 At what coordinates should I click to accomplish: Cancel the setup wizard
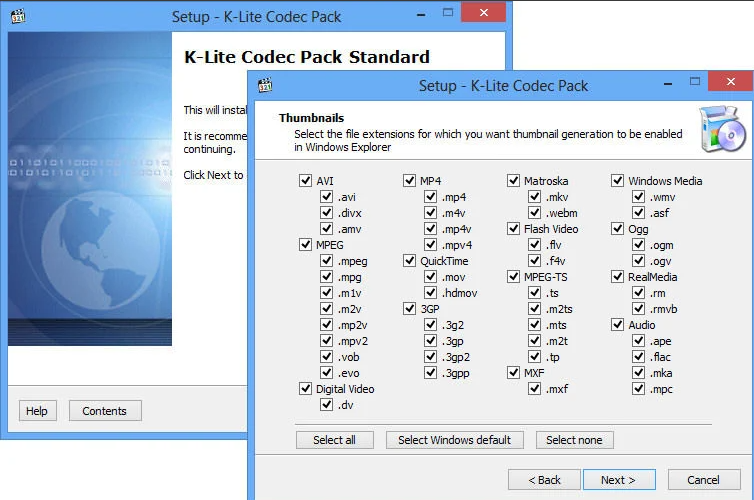tap(704, 480)
